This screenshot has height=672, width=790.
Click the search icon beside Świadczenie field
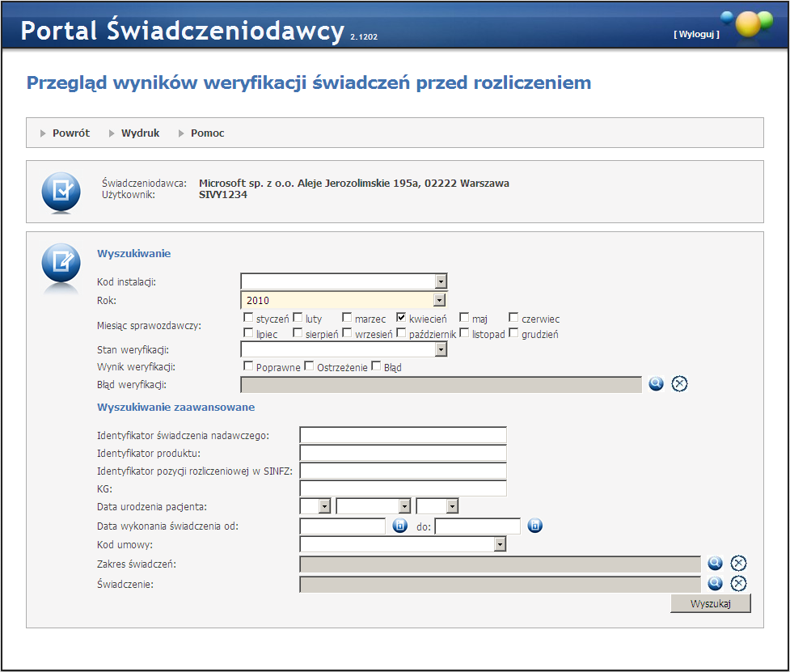coord(715,583)
